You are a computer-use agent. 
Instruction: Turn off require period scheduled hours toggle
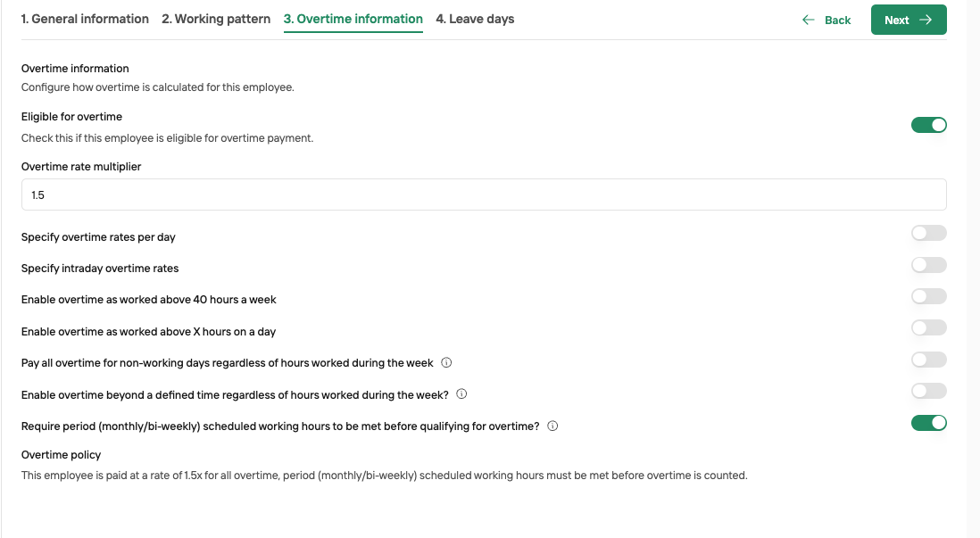tap(929, 423)
